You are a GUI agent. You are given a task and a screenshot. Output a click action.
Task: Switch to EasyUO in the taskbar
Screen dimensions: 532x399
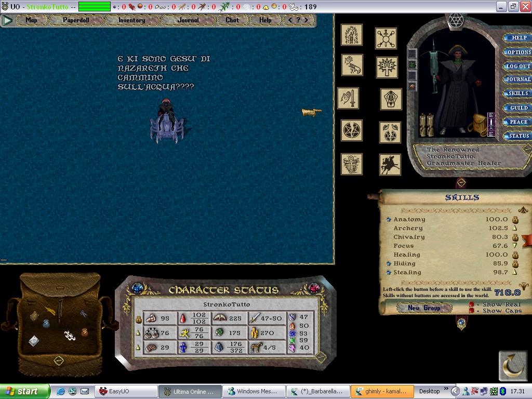pos(126,391)
